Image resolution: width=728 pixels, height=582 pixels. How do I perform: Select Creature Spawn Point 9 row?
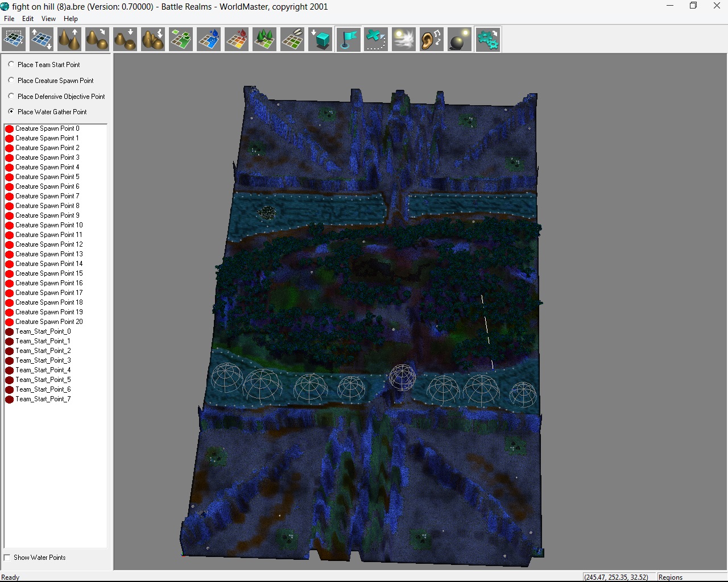[x=43, y=215]
